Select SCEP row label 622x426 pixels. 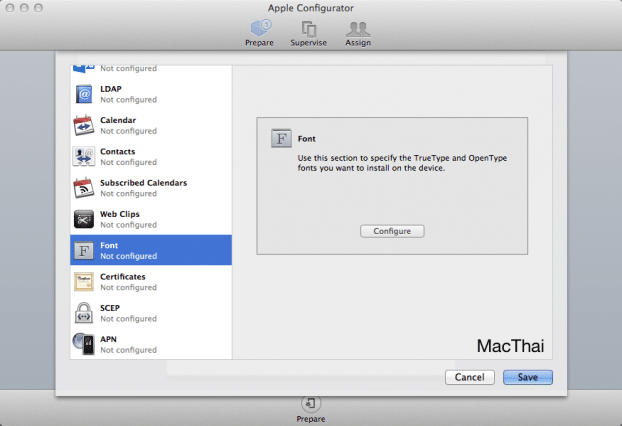pyautogui.click(x=110, y=308)
